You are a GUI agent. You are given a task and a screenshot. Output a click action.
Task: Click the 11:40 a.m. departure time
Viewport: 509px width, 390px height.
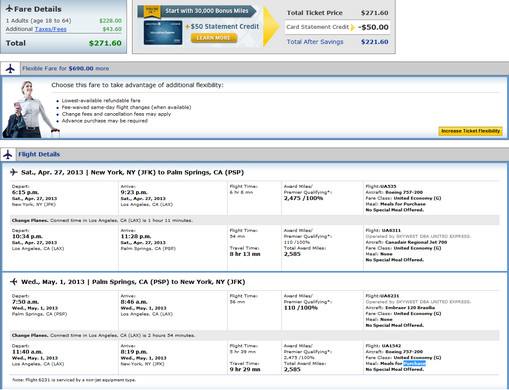tap(27, 352)
